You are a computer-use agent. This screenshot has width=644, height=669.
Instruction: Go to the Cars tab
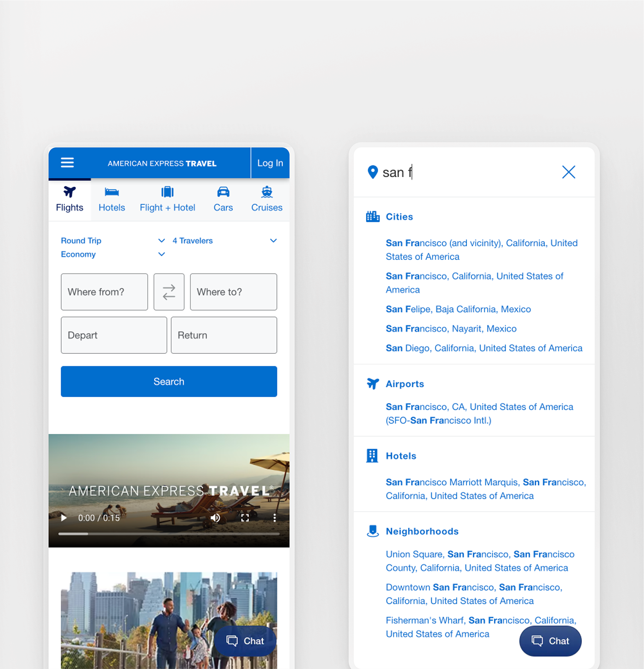click(223, 199)
